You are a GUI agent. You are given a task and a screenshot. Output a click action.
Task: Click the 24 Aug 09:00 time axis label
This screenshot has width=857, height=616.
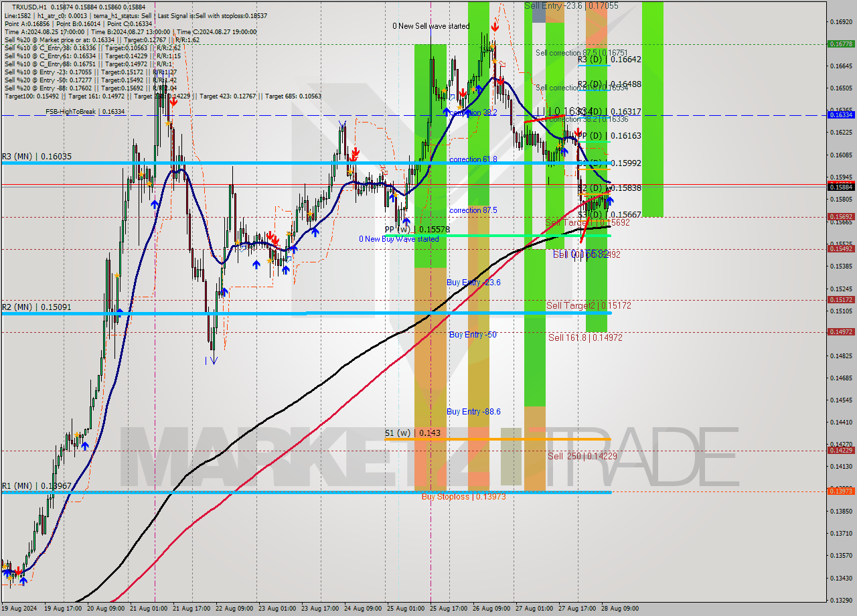[x=364, y=609]
